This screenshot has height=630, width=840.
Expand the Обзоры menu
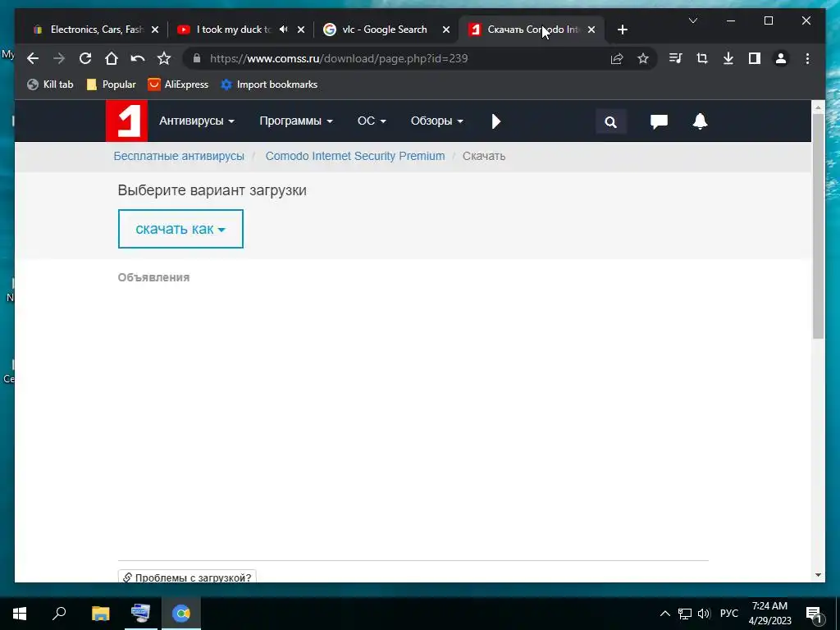click(436, 121)
